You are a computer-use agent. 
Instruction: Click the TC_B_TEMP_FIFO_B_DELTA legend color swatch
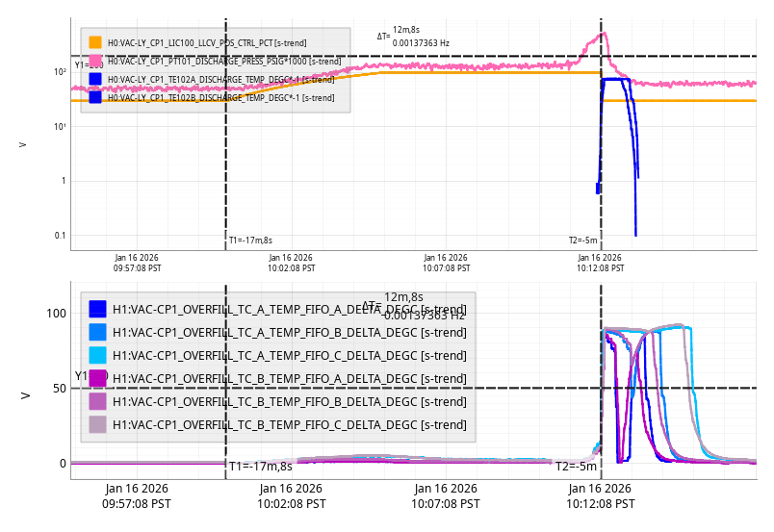coord(97,401)
